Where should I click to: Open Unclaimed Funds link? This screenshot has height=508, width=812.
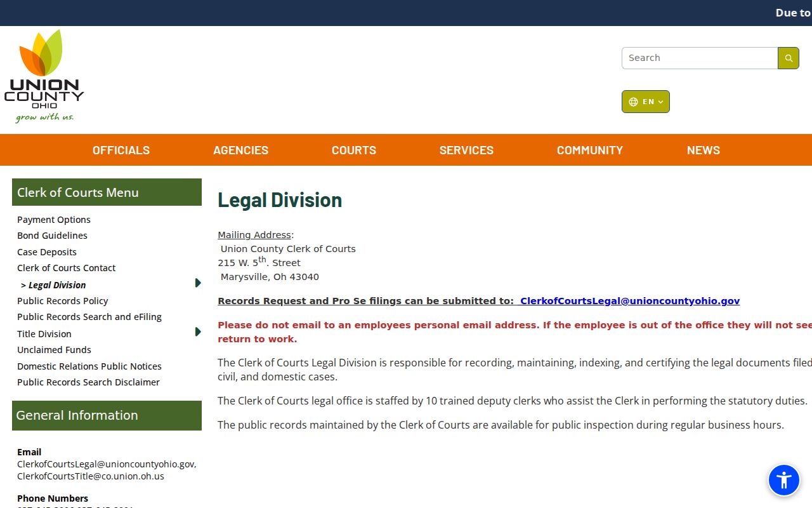pyautogui.click(x=54, y=350)
